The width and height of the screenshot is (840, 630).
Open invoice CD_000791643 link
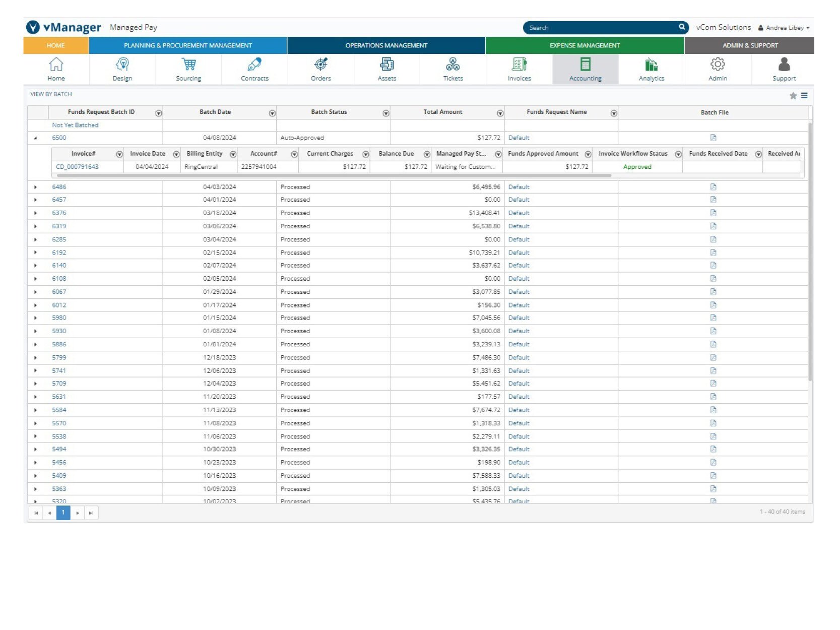pyautogui.click(x=77, y=166)
